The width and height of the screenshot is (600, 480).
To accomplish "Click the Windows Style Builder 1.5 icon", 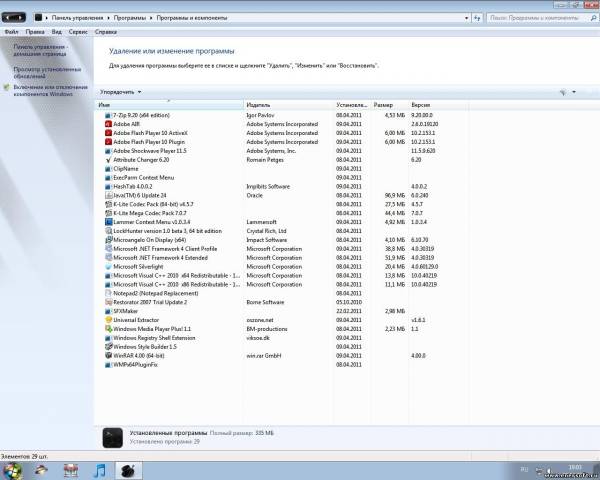I will (108, 347).
